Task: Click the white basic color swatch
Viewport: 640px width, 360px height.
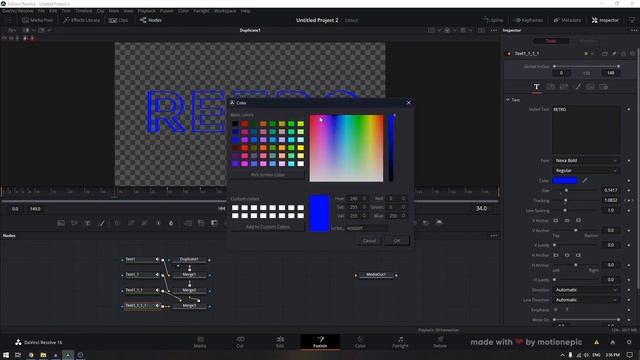Action: [x=301, y=164]
